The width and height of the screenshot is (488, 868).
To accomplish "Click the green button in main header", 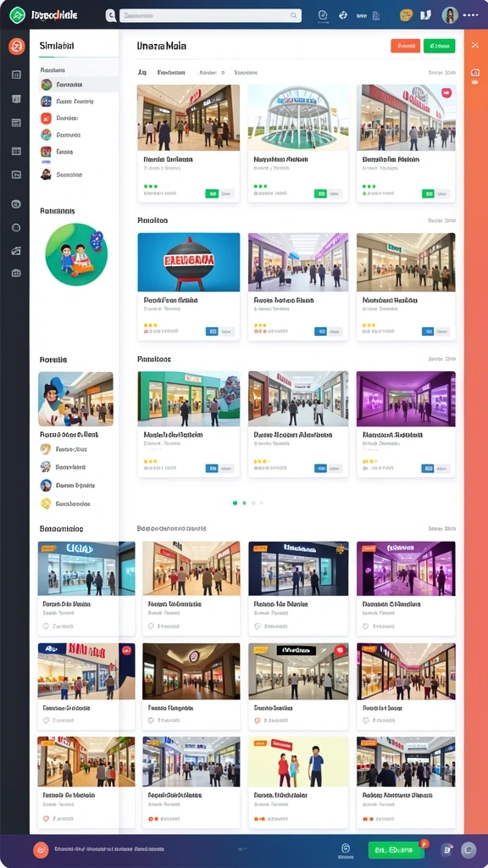I will (440, 46).
